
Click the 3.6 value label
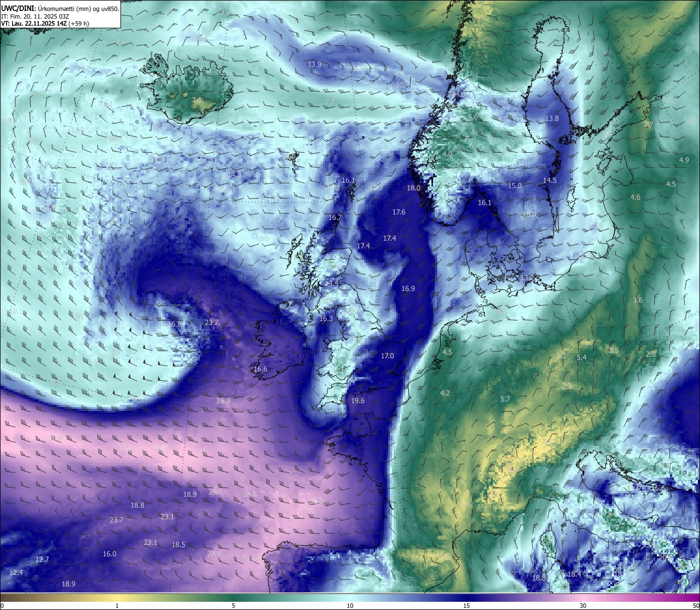pyautogui.click(x=638, y=300)
